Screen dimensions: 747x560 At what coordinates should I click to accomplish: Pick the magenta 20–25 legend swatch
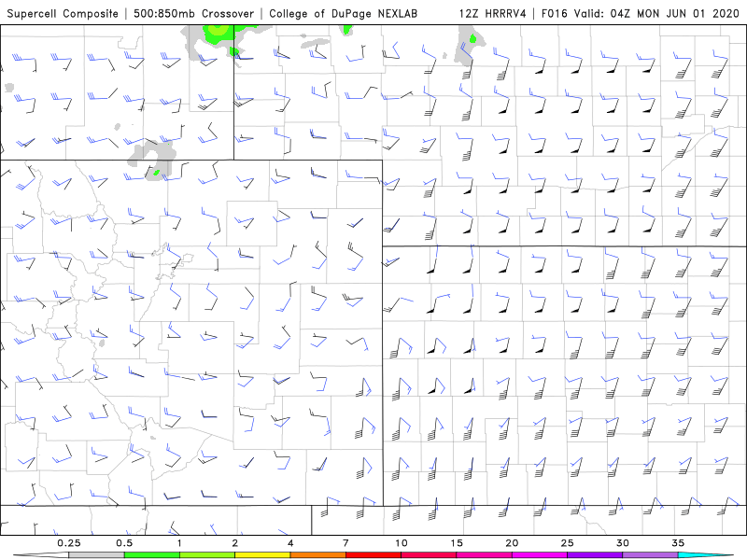pyautogui.click(x=540, y=555)
